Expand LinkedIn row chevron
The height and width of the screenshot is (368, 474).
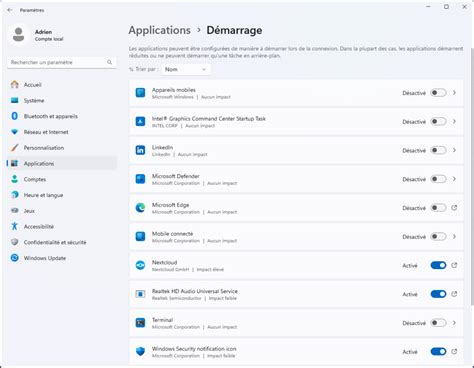tap(454, 150)
